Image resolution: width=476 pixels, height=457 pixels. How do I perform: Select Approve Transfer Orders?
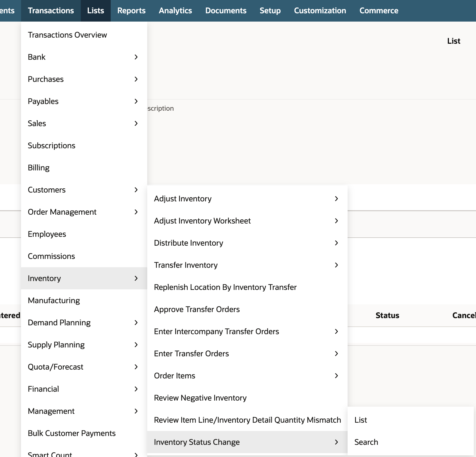247,309
